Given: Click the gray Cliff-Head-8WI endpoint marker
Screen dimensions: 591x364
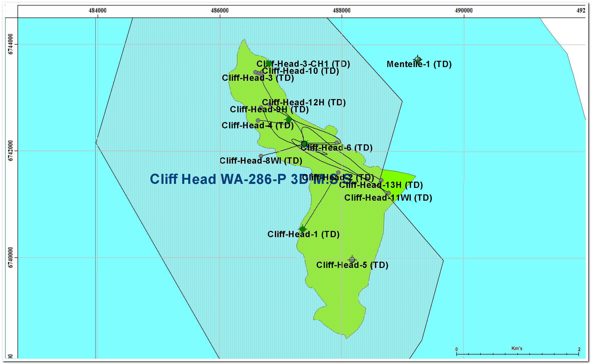Looking at the screenshot, I should coord(261,156).
